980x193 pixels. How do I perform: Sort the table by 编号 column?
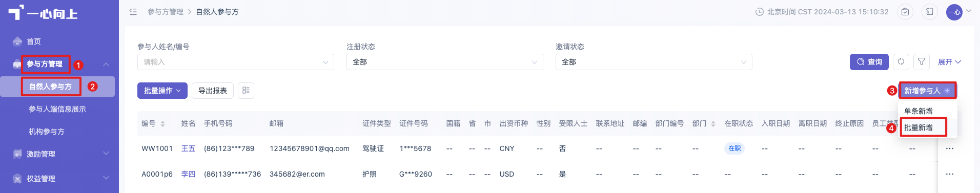click(x=162, y=124)
